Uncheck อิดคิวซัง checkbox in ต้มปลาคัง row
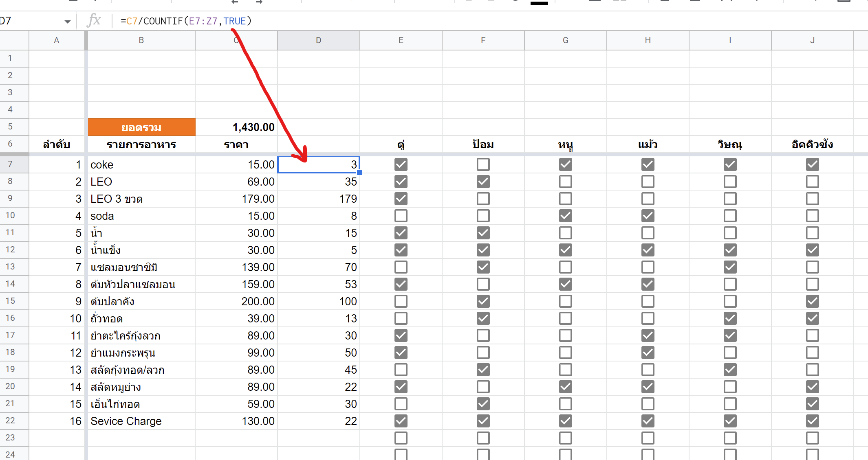868x460 pixels. 813,301
